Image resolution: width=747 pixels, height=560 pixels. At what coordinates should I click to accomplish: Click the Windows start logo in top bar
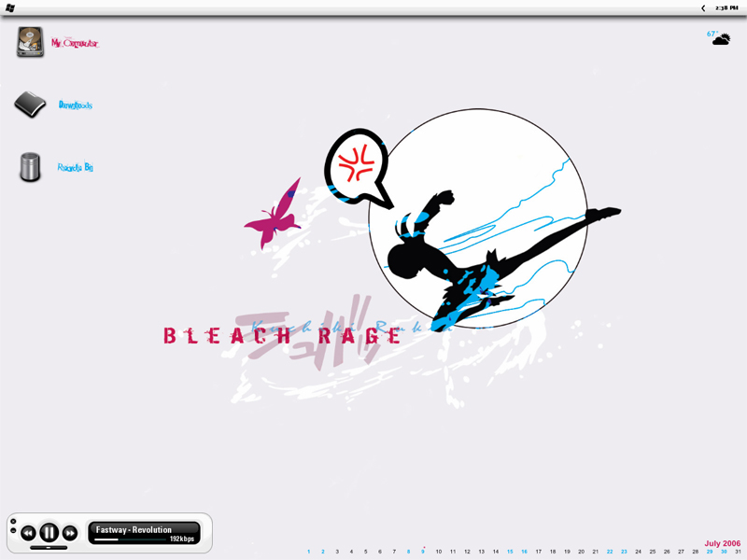coord(10,7)
